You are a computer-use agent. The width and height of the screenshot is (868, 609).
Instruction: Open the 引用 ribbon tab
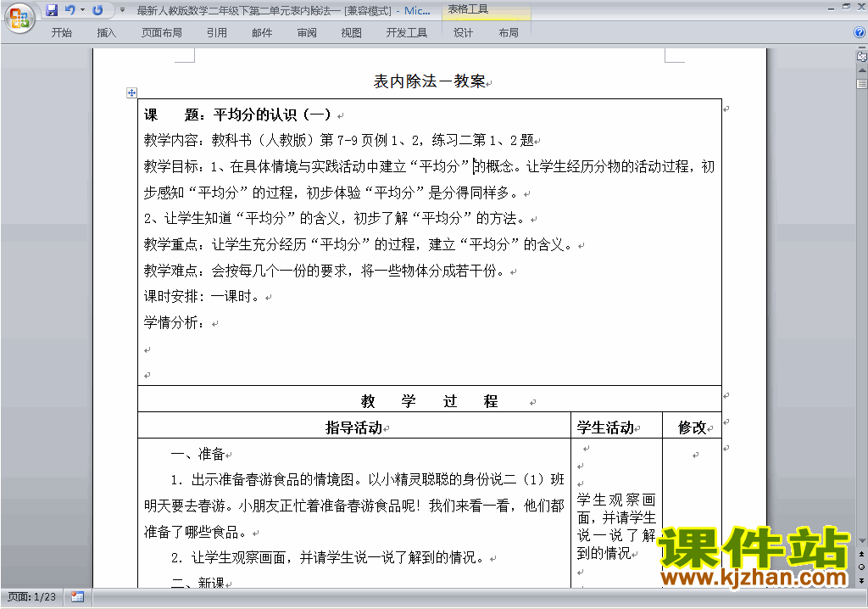pyautogui.click(x=217, y=33)
